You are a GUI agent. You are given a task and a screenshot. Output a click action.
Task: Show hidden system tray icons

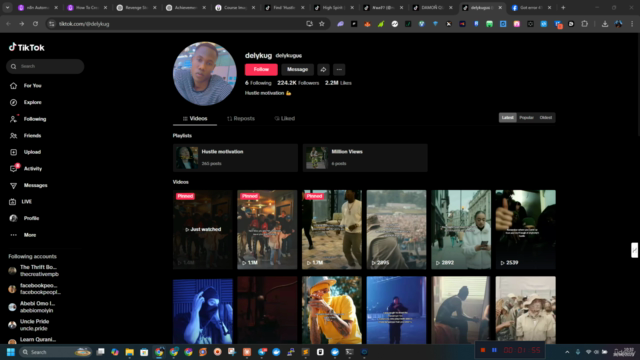(567, 352)
